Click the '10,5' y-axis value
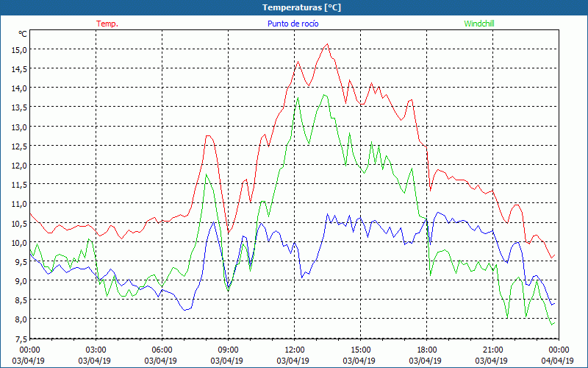The height and width of the screenshot is (368, 588). click(19, 223)
